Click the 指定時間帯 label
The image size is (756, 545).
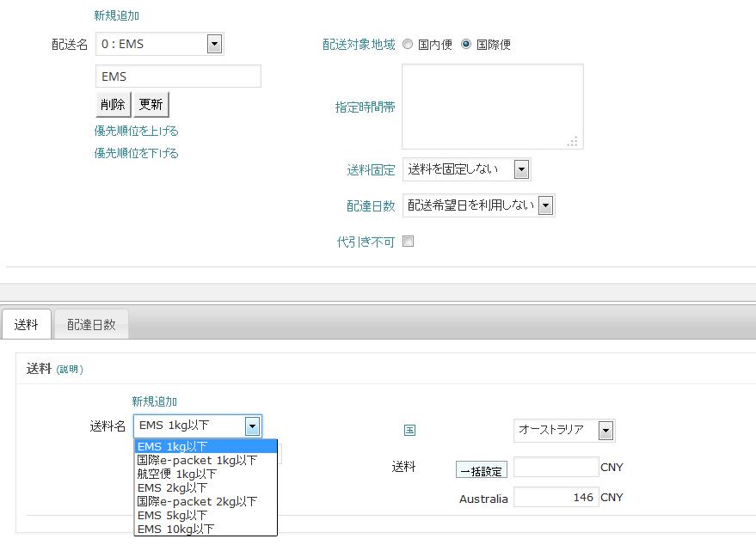point(365,107)
